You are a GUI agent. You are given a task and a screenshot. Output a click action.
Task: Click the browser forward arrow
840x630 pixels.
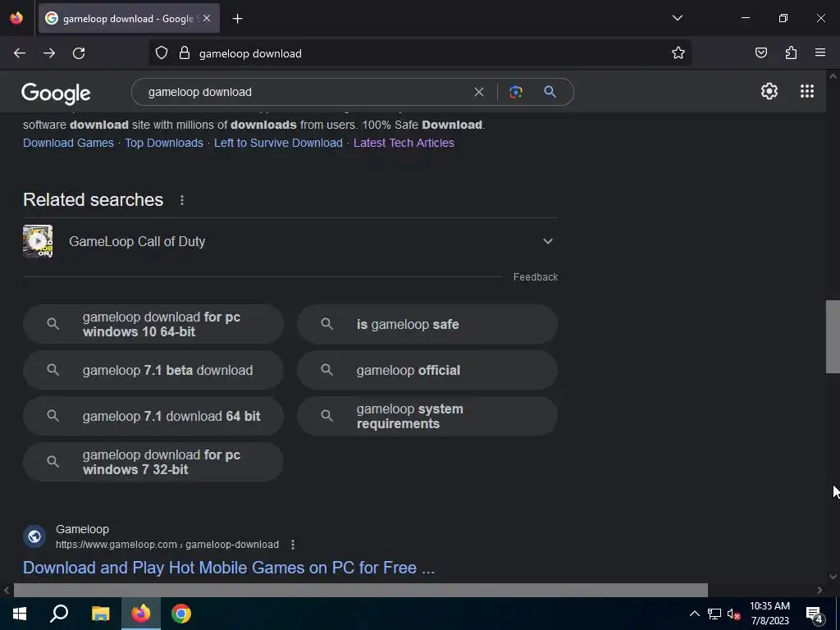49,53
